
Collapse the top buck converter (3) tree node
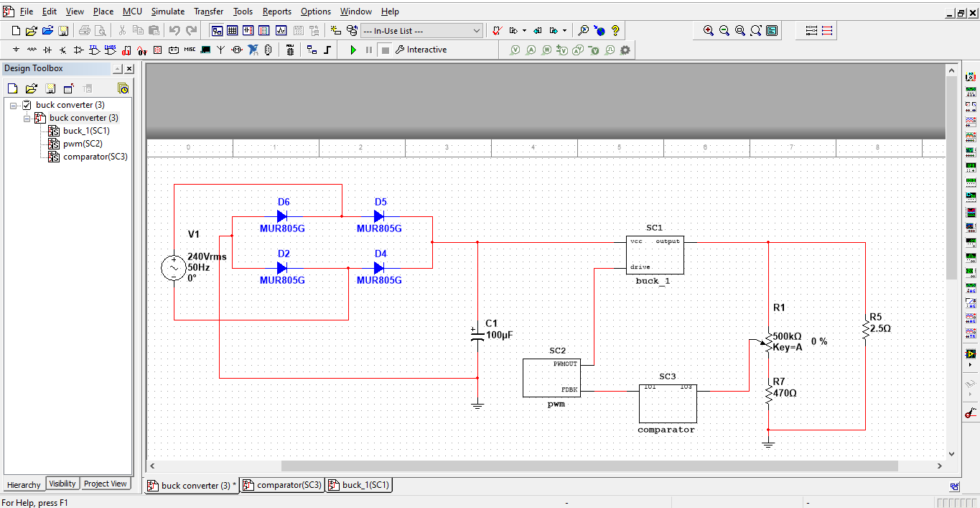(14, 105)
